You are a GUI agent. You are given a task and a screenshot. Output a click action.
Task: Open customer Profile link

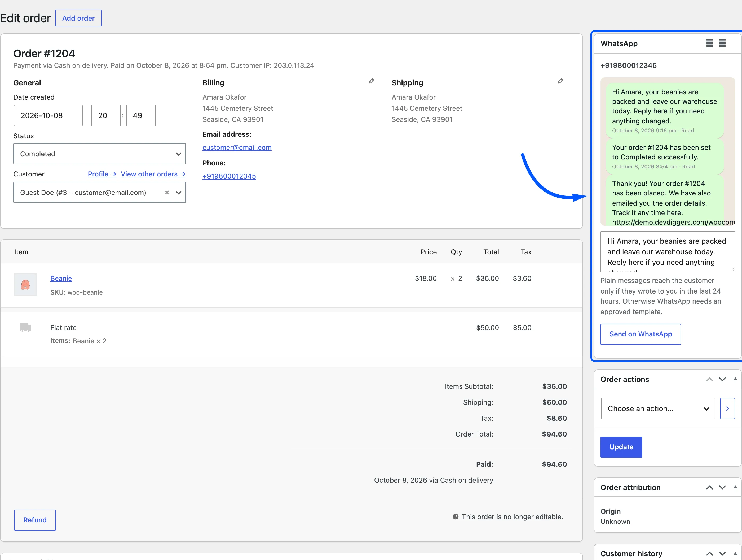point(102,174)
